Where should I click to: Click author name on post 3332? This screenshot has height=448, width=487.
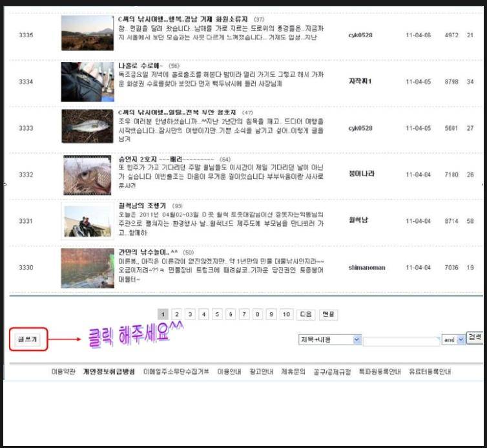click(x=362, y=174)
